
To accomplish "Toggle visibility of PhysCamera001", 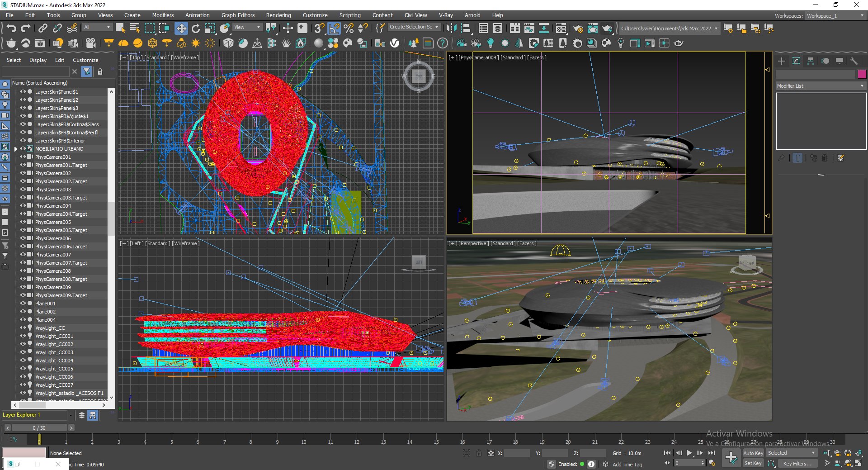I will pyautogui.click(x=23, y=157).
